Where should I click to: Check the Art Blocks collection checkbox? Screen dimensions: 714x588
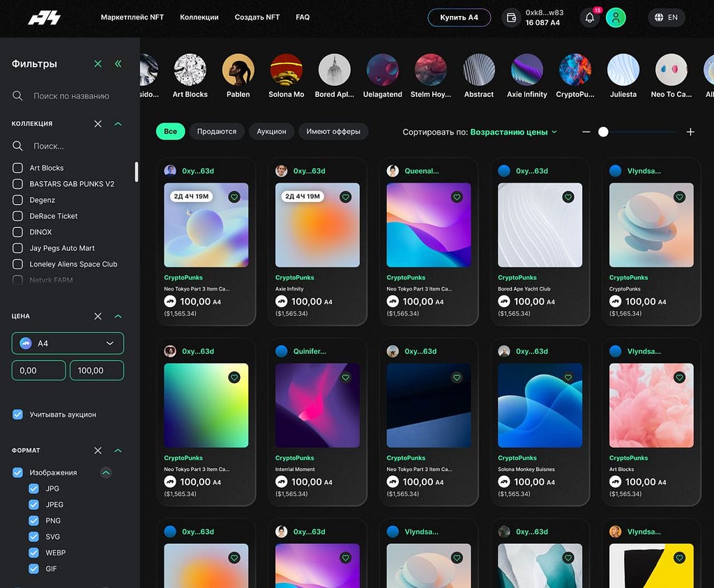tap(17, 168)
